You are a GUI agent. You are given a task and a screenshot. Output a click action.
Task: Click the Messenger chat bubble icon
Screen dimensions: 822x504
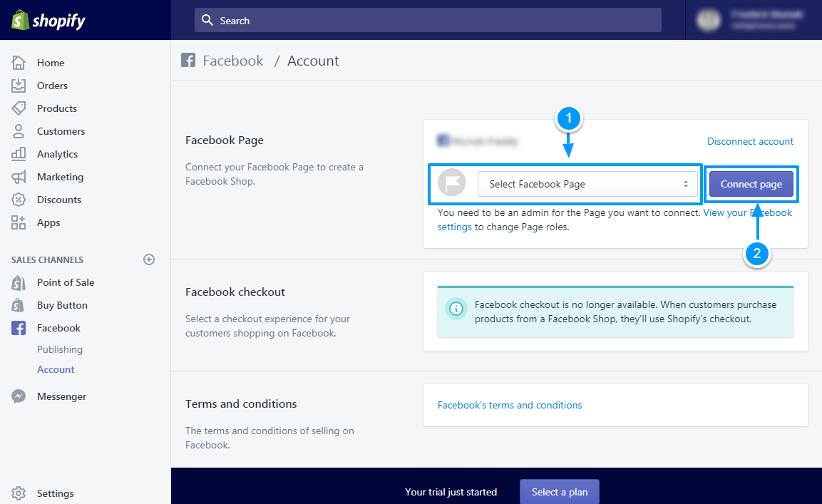coord(19,396)
